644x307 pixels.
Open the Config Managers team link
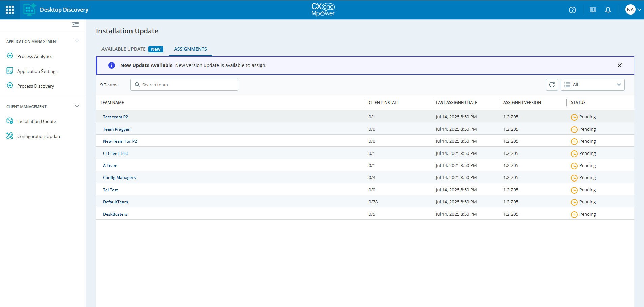(x=119, y=178)
